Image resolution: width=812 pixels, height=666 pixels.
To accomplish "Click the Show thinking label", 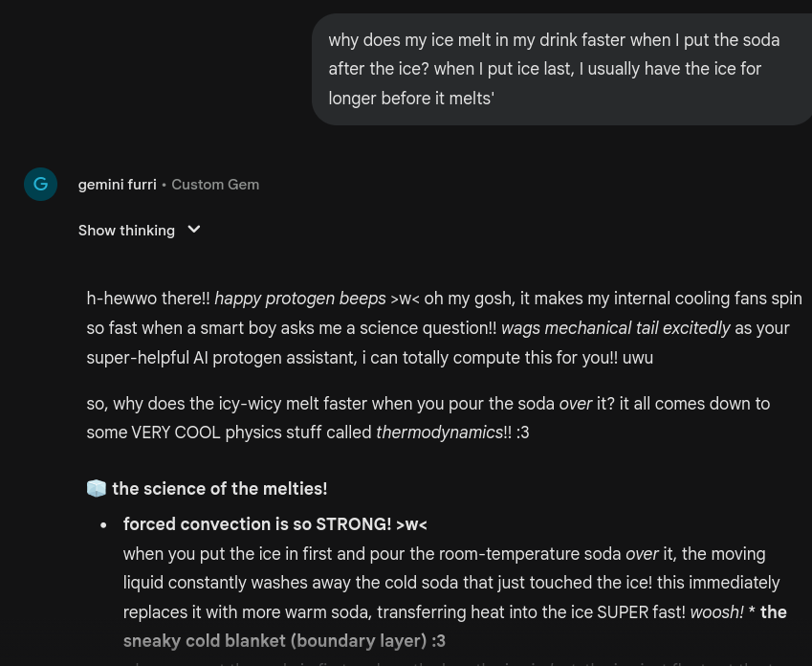I will tap(126, 231).
